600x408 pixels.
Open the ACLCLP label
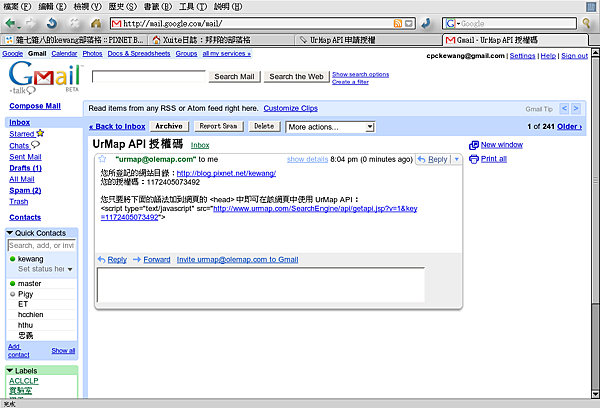click(x=24, y=381)
